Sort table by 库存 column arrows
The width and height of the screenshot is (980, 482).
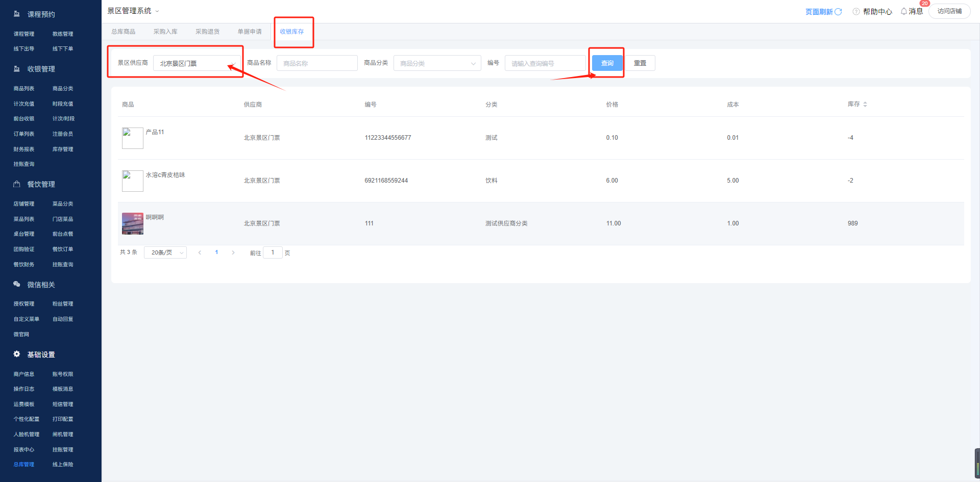(865, 104)
